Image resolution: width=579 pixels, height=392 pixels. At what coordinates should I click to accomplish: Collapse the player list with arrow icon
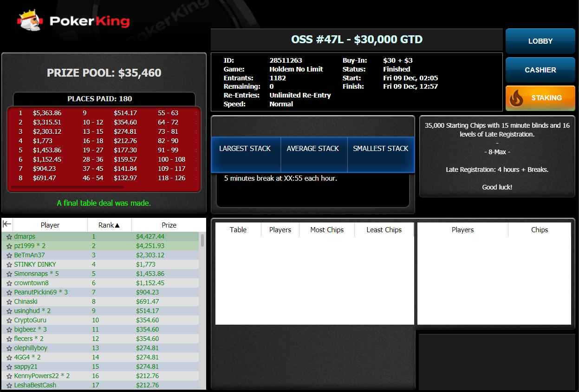pos(7,224)
